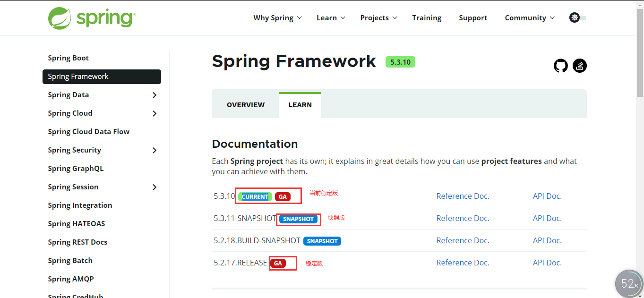Open Reference Doc. for 5.2.17.RELEASE
644x298 pixels.
[463, 263]
